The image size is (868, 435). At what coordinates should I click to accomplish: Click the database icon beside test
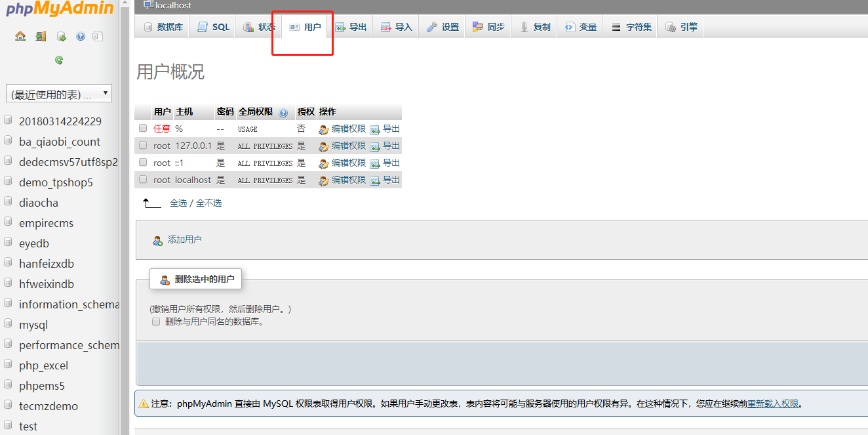pos(8,426)
